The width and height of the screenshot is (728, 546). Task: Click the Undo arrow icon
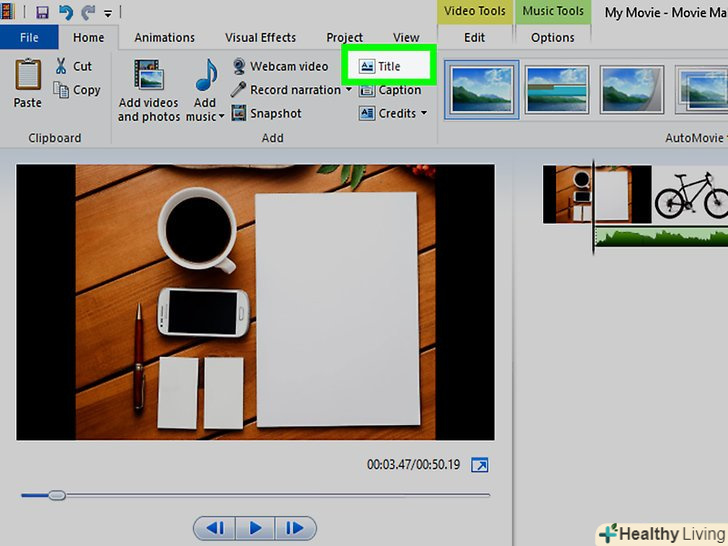click(x=65, y=13)
